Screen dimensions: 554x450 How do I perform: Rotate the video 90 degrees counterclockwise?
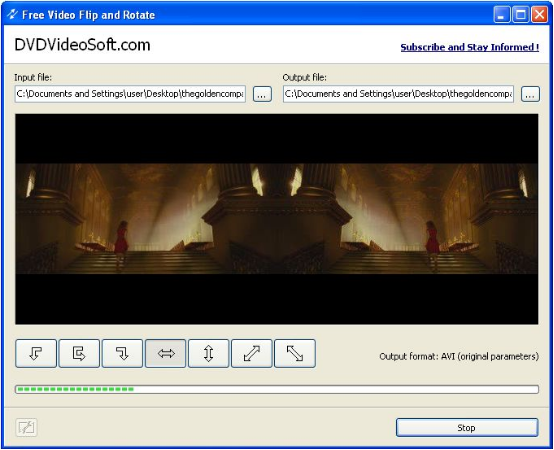[x=36, y=353]
